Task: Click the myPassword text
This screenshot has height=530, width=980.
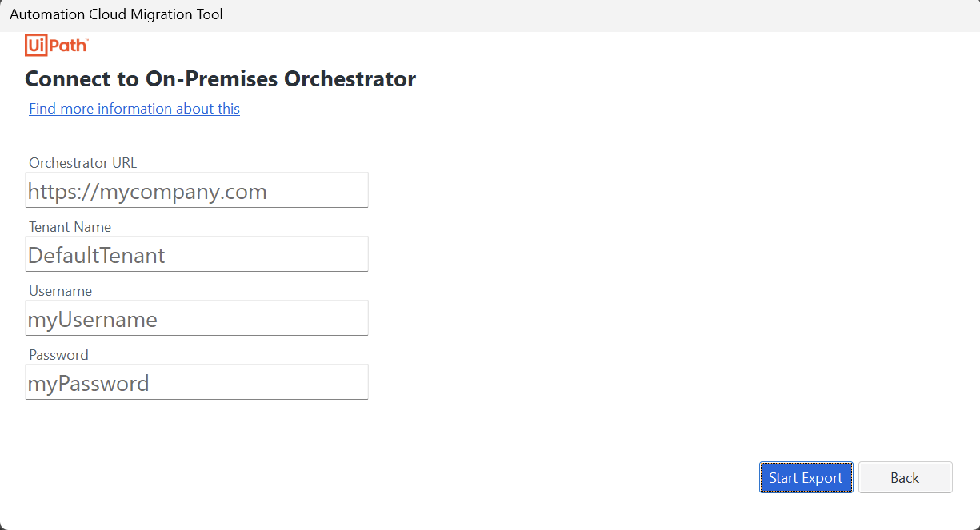Action: (89, 383)
